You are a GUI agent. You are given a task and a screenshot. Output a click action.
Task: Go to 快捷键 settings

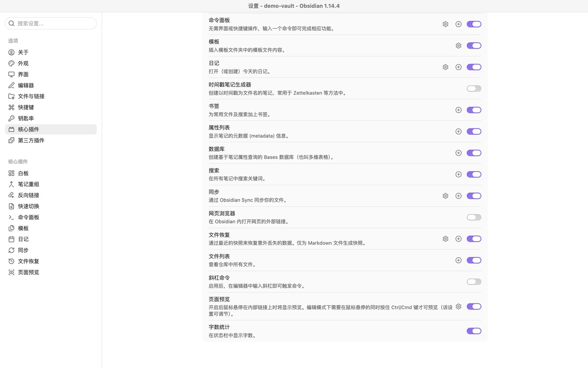point(51,107)
